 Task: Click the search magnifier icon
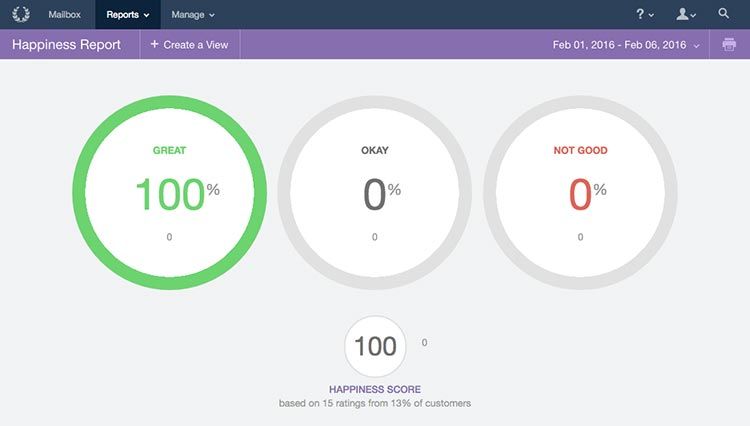(724, 14)
